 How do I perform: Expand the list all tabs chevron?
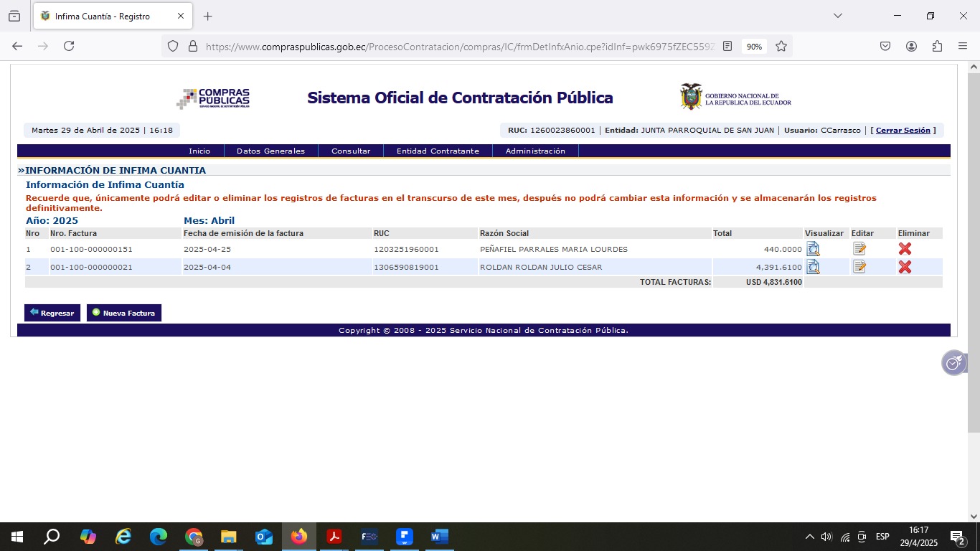(x=837, y=16)
